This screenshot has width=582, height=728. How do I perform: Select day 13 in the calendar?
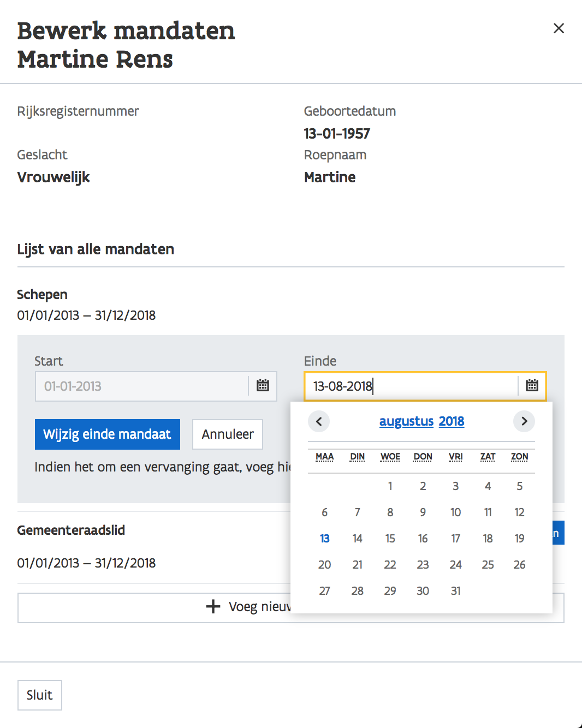click(325, 539)
